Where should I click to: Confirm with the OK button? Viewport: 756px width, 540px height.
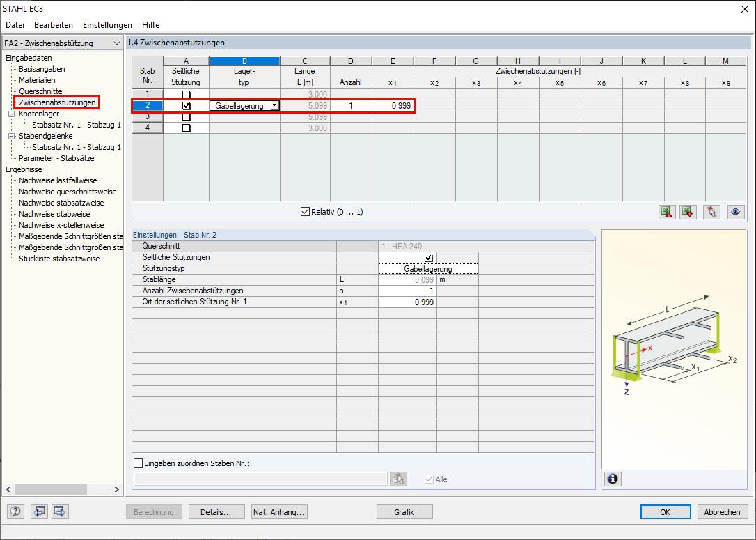(666, 512)
